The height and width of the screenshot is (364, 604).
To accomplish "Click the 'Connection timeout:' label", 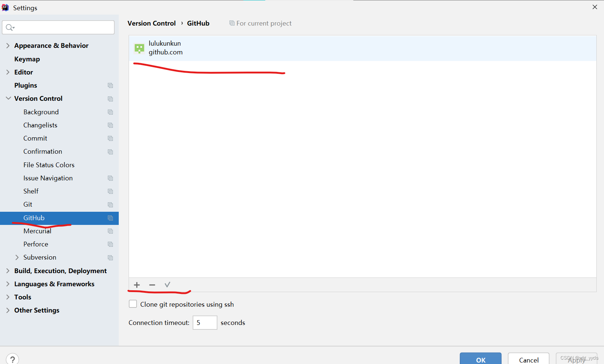I will click(159, 323).
